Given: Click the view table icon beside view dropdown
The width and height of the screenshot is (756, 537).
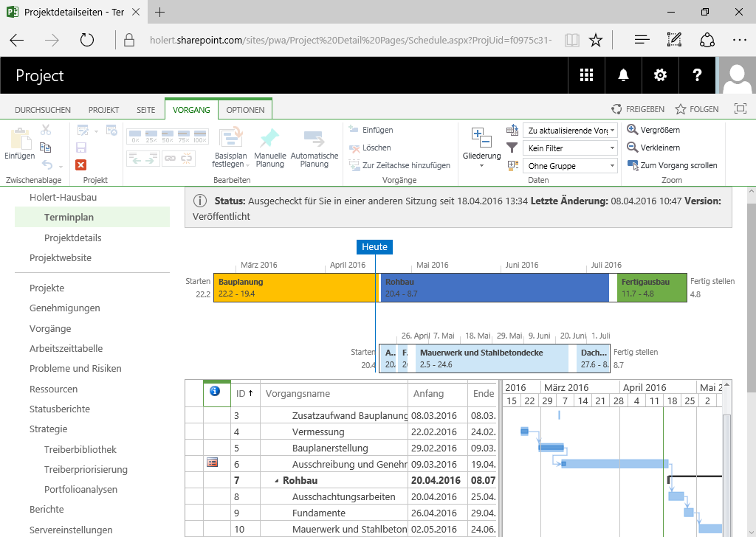Looking at the screenshot, I should tap(512, 130).
